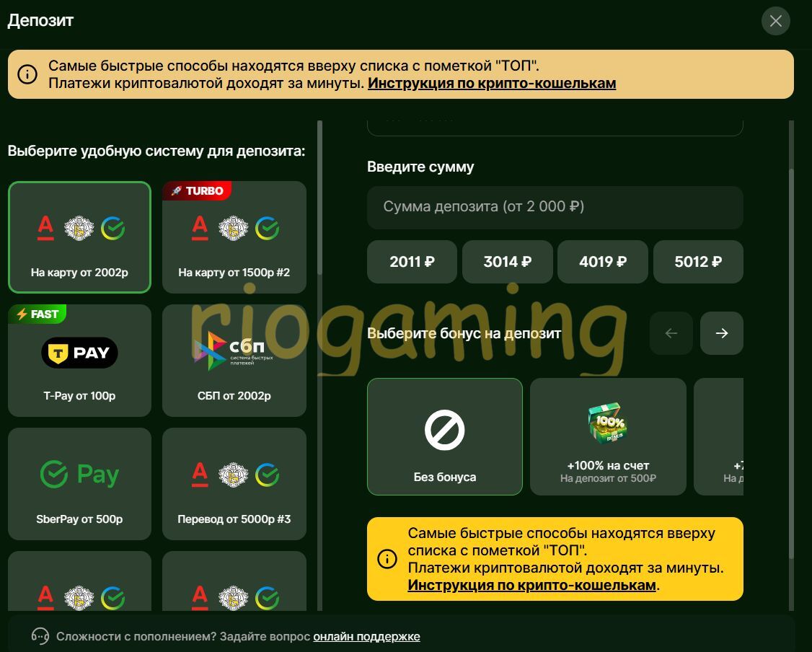Click Tinkoff crest icon in 'На карту от 2002р'
This screenshot has height=652, width=812.
pyautogui.click(x=79, y=229)
